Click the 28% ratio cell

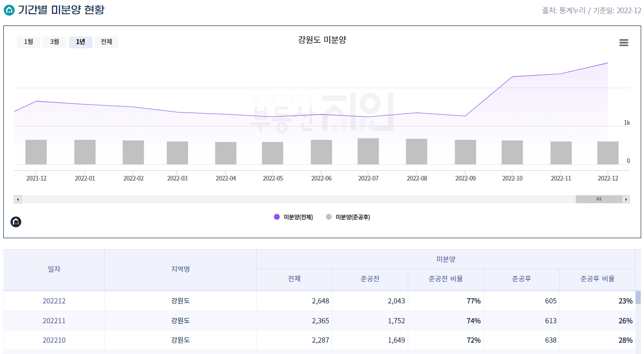point(597,340)
